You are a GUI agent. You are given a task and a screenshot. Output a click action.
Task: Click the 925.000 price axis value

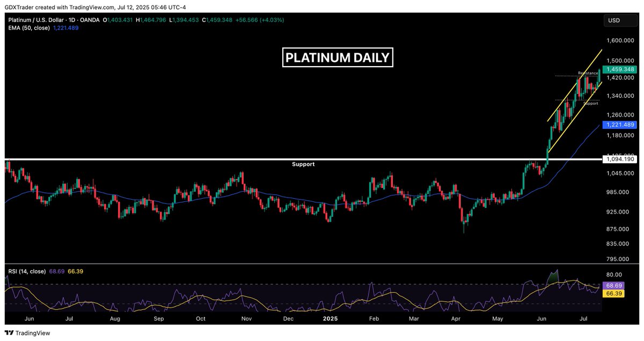pos(619,212)
